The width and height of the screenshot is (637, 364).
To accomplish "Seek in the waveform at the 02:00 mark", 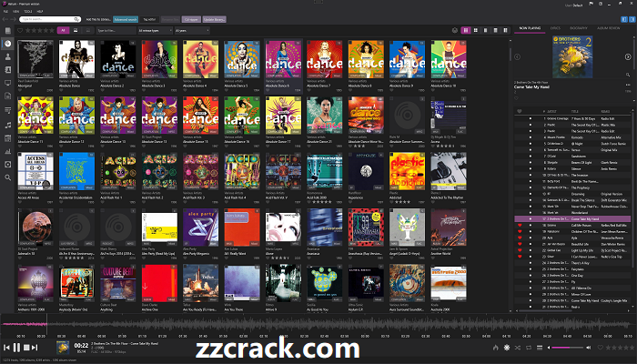I will (243, 325).
